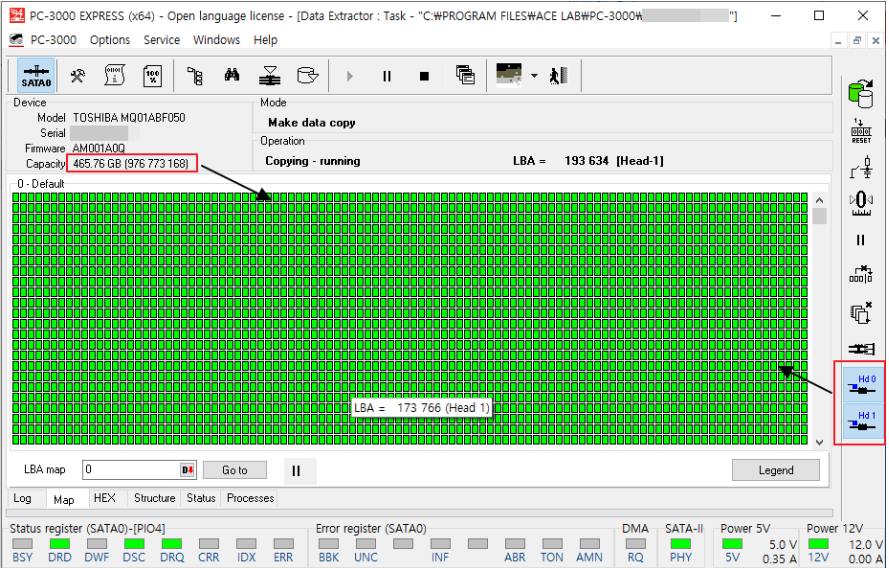Click the pause button next to Go to
The height and width of the screenshot is (568, 889).
click(x=296, y=471)
